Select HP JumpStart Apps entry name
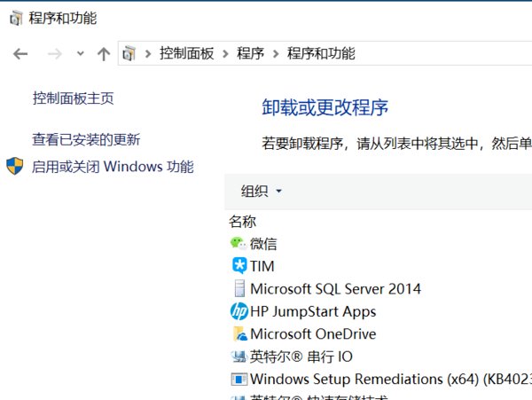Viewport: 532px width, 400px height. point(313,312)
